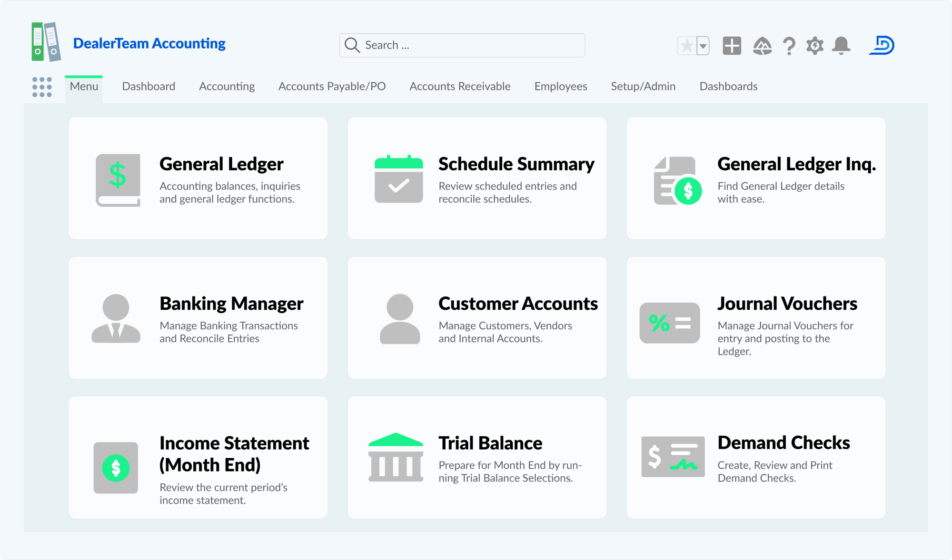Click the Banking Manager person icon
The width and height of the screenshot is (952, 560).
(116, 318)
